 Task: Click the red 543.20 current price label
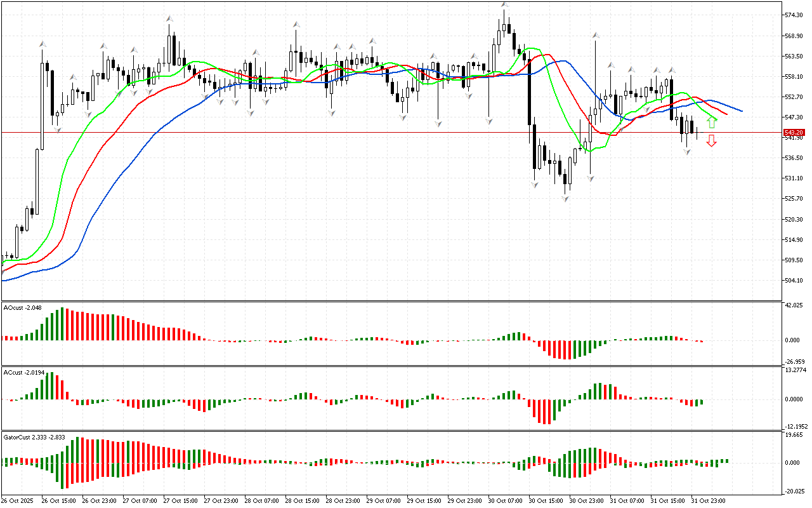click(x=794, y=133)
